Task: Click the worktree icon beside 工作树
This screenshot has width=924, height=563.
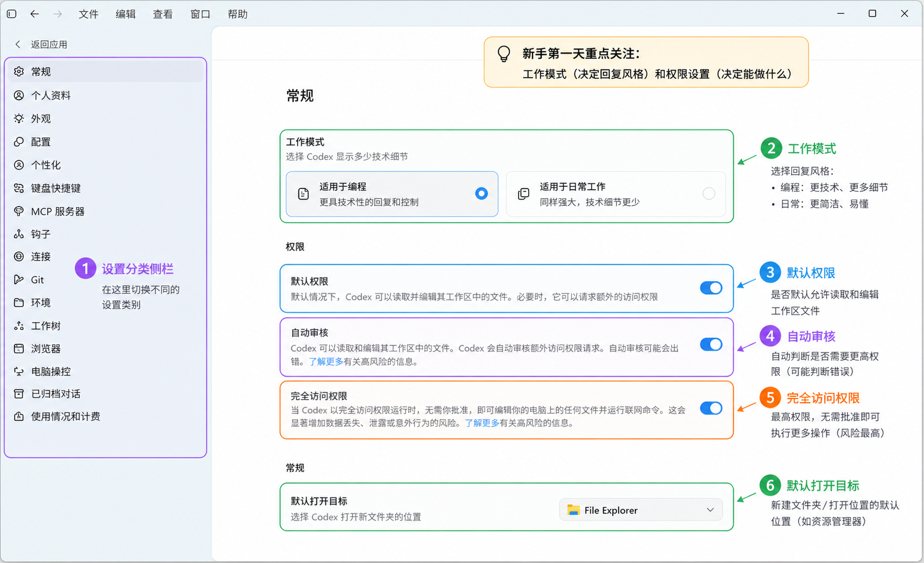Action: pos(19,325)
